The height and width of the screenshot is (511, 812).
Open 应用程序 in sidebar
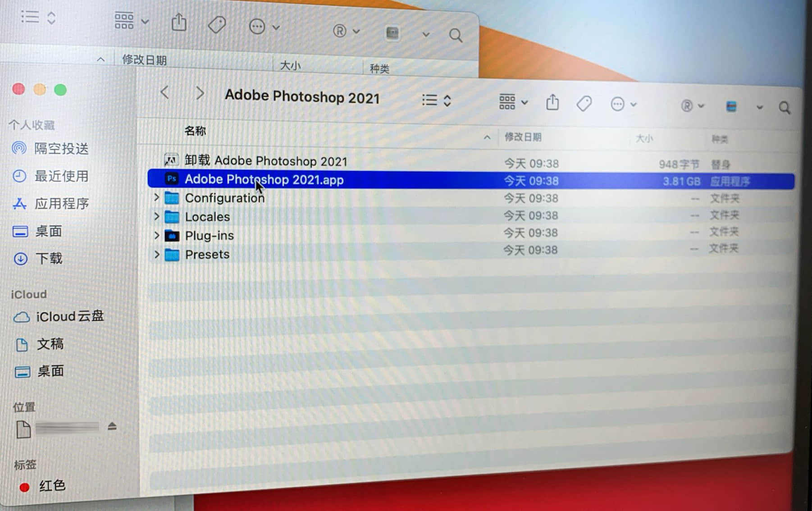click(x=50, y=204)
